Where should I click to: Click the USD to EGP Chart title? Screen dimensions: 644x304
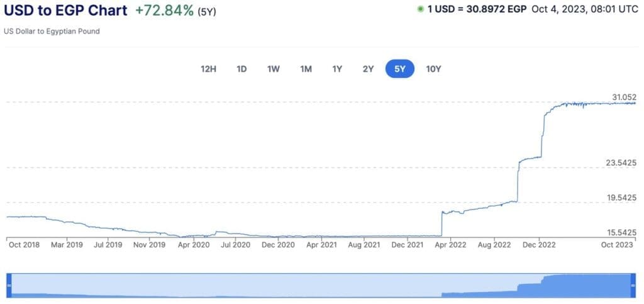click(65, 11)
